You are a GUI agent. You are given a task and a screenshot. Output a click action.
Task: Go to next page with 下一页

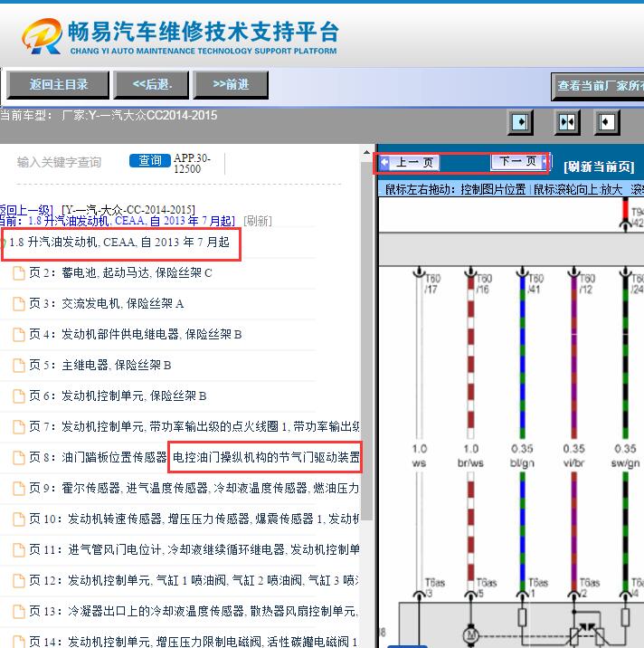520,162
